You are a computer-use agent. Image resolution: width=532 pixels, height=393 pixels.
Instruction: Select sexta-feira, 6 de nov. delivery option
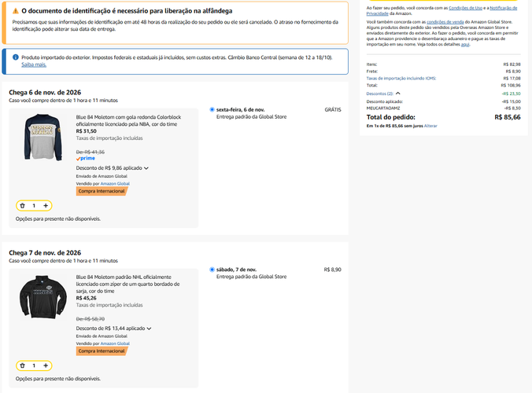coord(212,109)
